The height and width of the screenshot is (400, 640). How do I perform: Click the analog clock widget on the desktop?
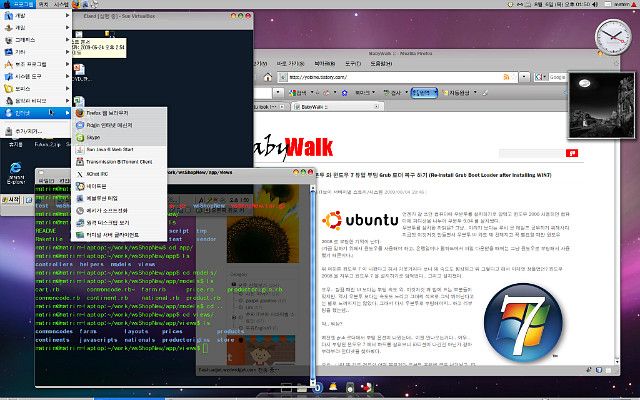(613, 37)
